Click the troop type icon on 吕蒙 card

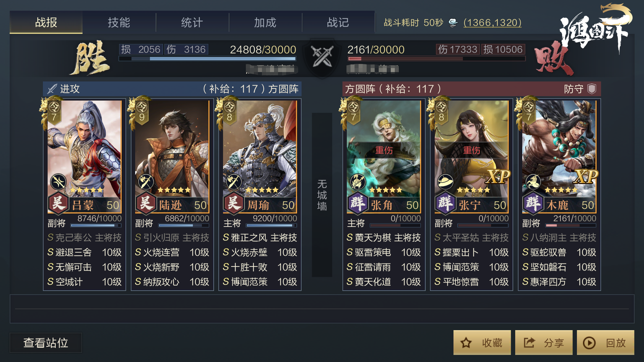[x=58, y=182]
